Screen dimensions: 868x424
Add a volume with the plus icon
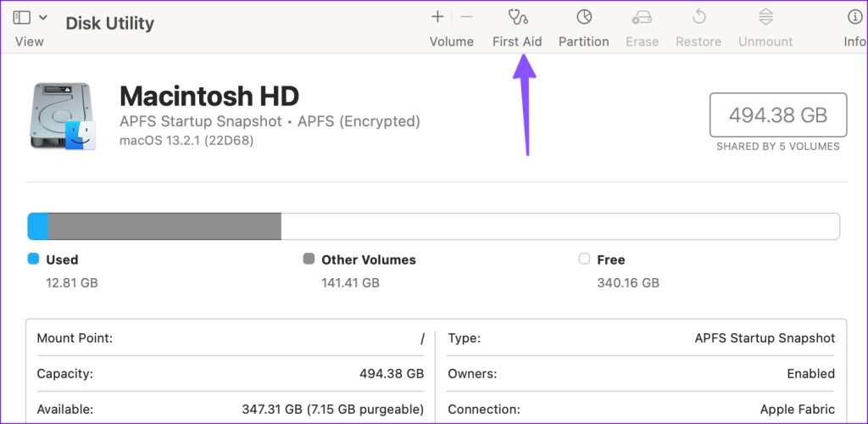(x=437, y=17)
